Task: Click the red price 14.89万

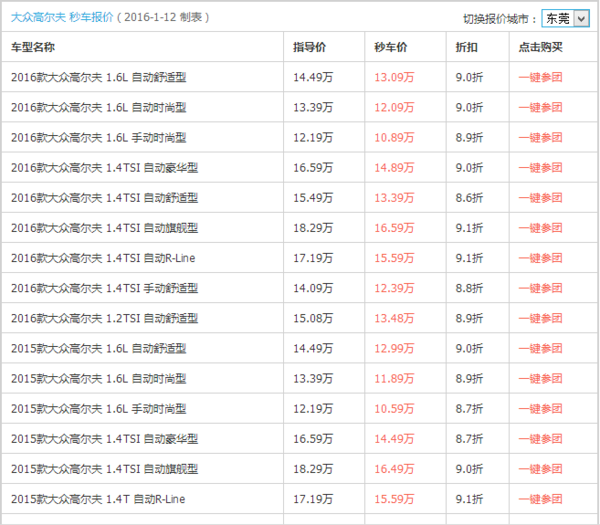Action: click(x=394, y=168)
